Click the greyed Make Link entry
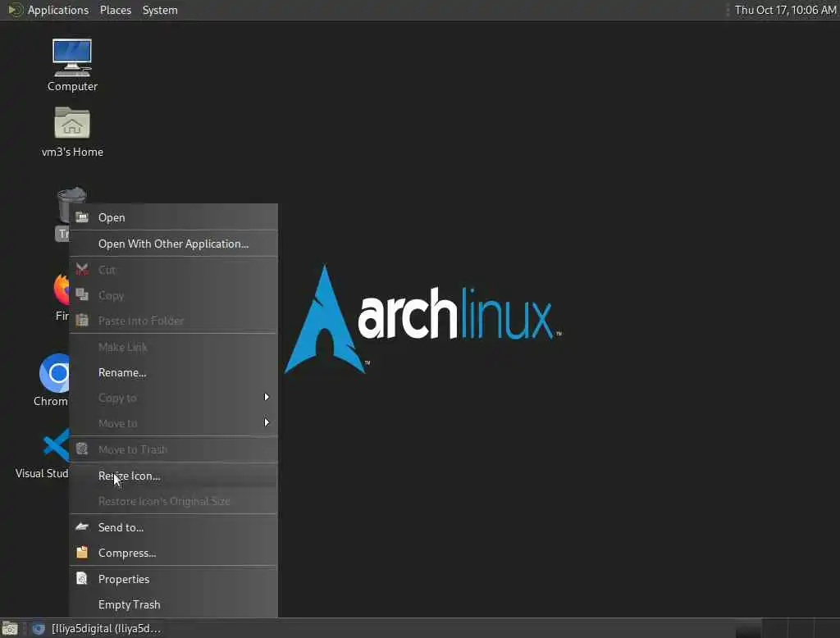840x638 pixels. [x=174, y=347]
